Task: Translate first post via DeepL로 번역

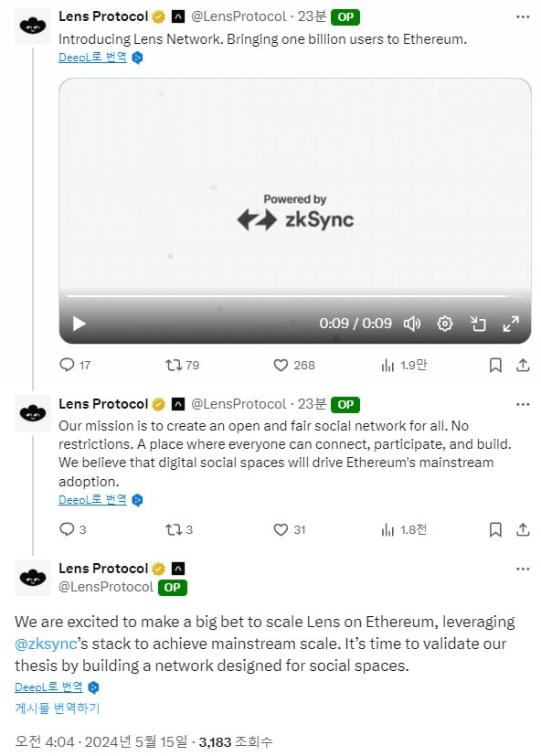Action: [x=92, y=58]
